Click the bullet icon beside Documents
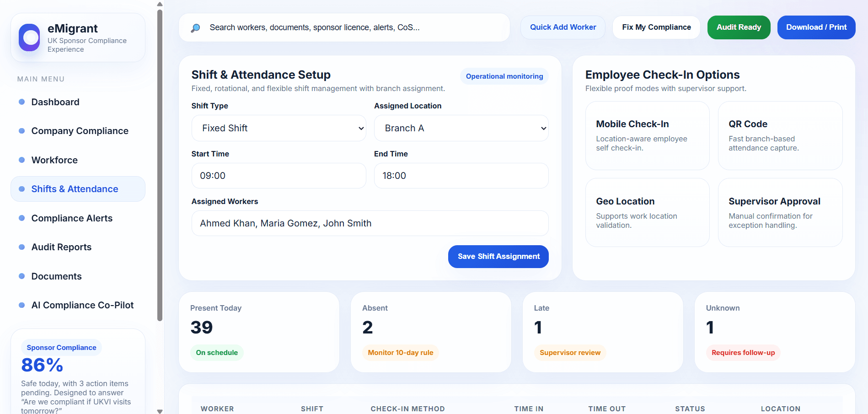Viewport: 868px width, 414px height. click(x=21, y=276)
